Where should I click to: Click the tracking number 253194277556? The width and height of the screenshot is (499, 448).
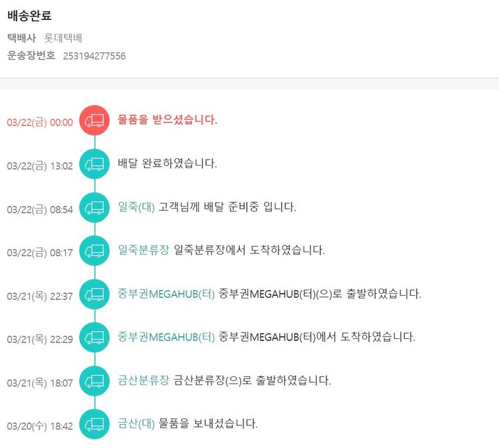tap(94, 56)
